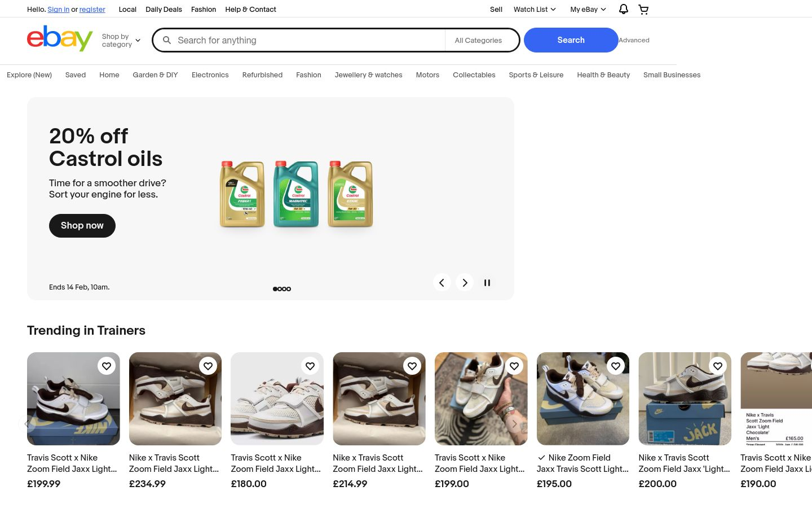Expand the My eBay menu
The image size is (812, 508).
click(588, 9)
